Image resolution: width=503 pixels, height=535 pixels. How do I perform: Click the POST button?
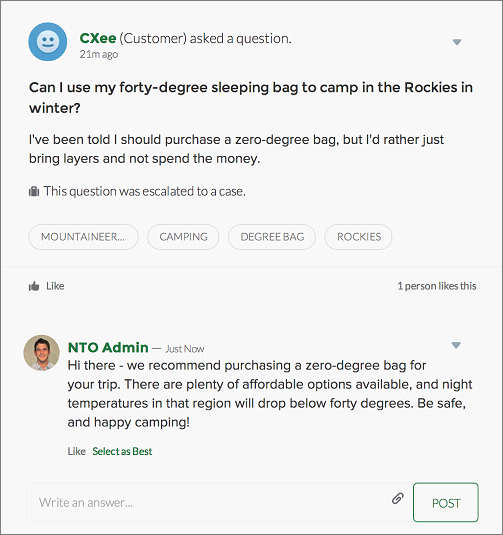446,502
